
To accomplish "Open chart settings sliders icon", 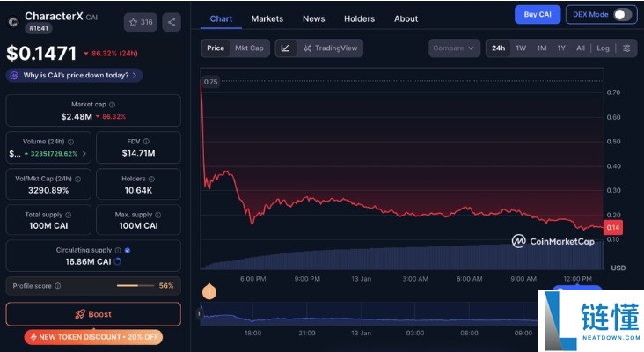I will coord(626,48).
